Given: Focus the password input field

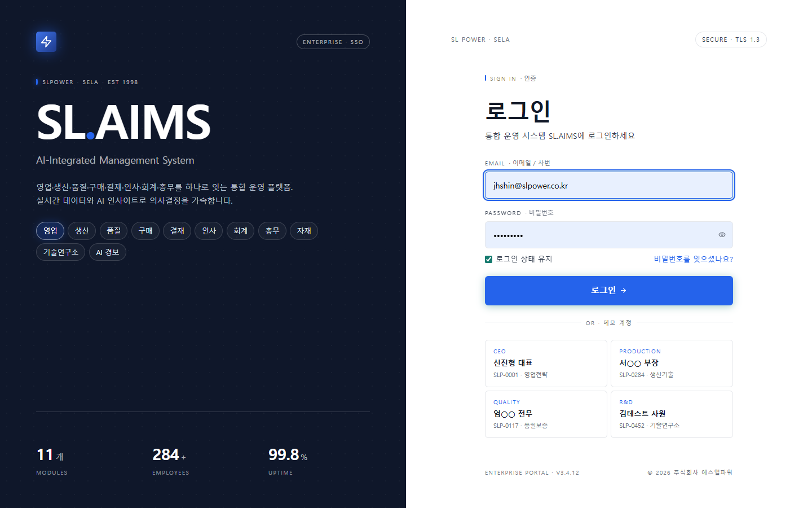Looking at the screenshot, I should tap(609, 235).
